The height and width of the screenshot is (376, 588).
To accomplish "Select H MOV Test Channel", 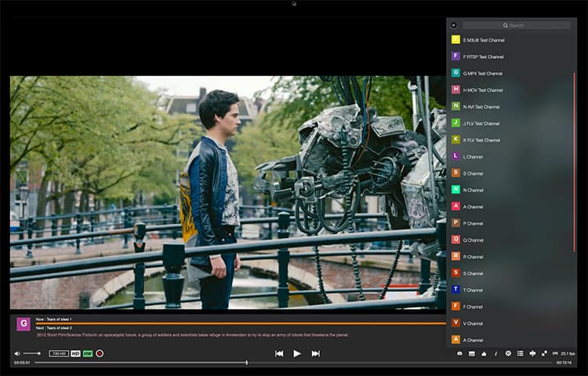I will click(483, 89).
